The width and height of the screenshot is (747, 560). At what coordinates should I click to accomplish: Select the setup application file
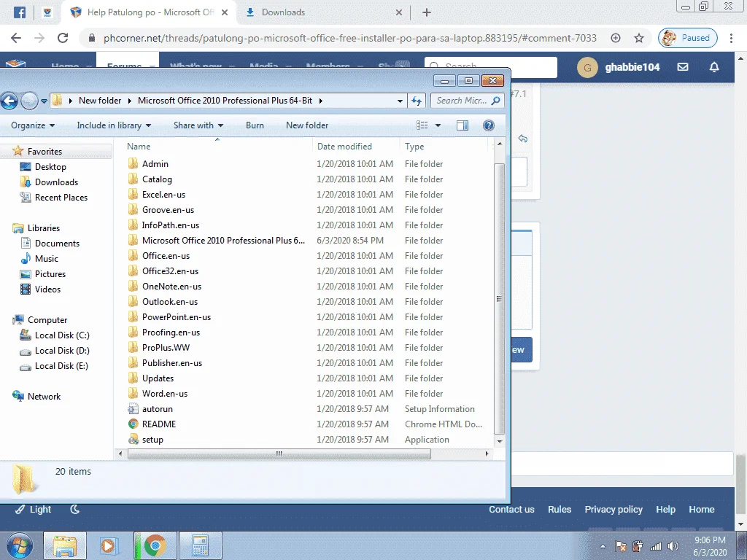click(x=152, y=440)
